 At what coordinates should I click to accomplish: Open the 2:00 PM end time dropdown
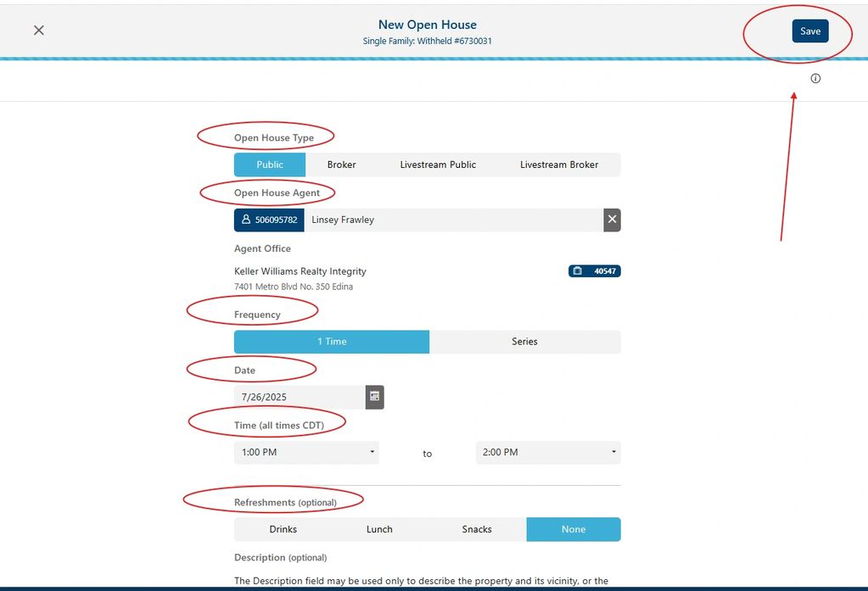[548, 452]
